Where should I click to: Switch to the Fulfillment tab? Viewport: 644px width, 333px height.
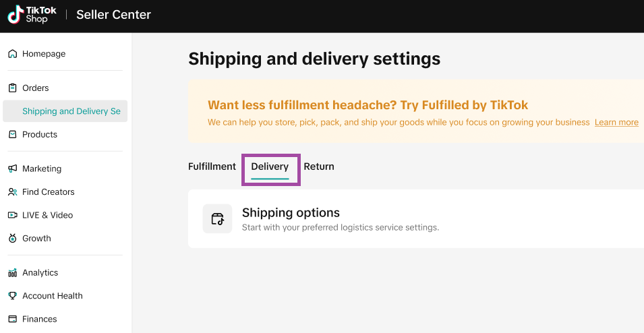coord(212,166)
